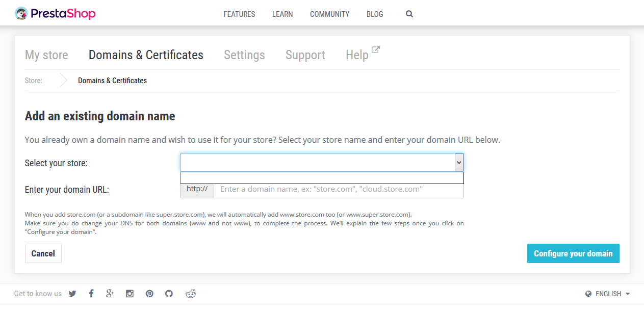The image size is (644, 311).
Task: Open the search magnifier icon
Action: (409, 14)
